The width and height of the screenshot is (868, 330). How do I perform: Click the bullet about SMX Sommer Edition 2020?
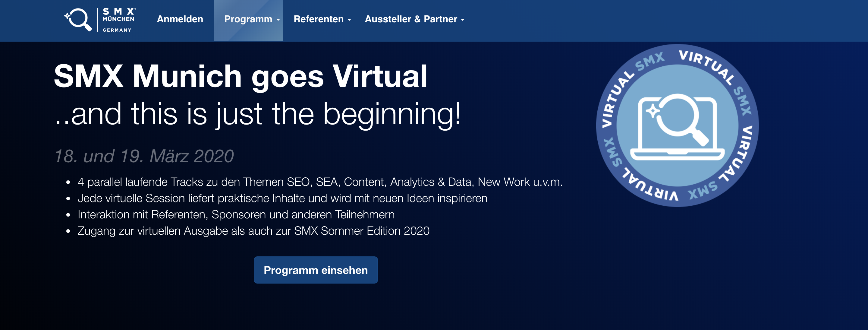[253, 231]
